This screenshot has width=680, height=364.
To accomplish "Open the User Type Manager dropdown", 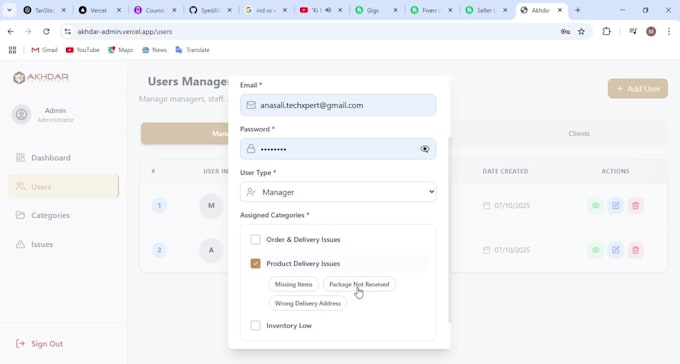I will pyautogui.click(x=338, y=192).
